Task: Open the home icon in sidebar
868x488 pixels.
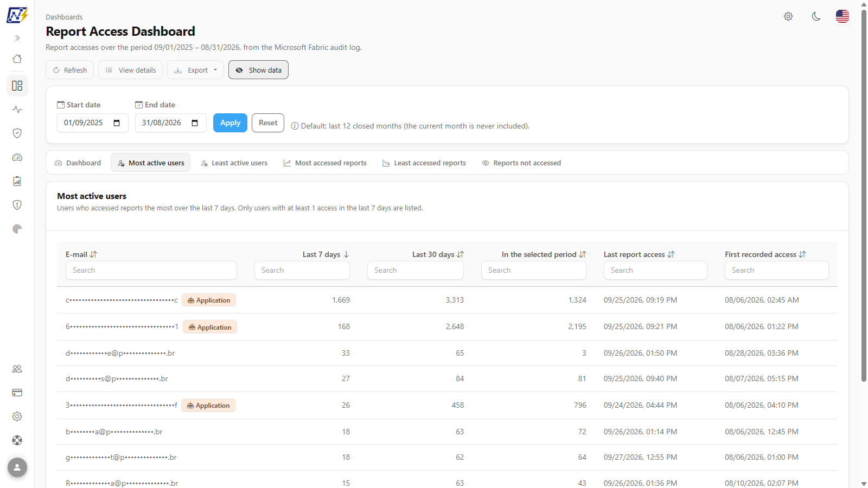Action: 17,59
